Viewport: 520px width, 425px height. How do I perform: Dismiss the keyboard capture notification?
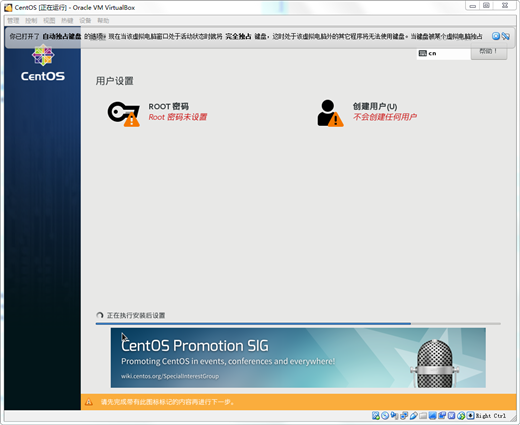496,36
